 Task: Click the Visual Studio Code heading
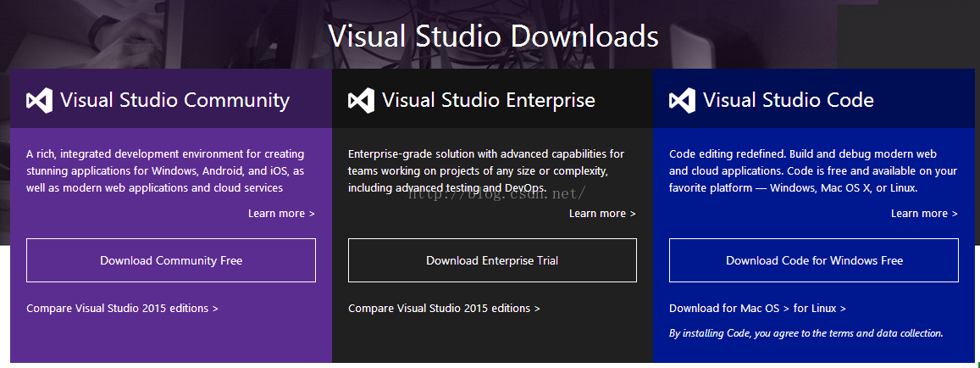pos(789,100)
